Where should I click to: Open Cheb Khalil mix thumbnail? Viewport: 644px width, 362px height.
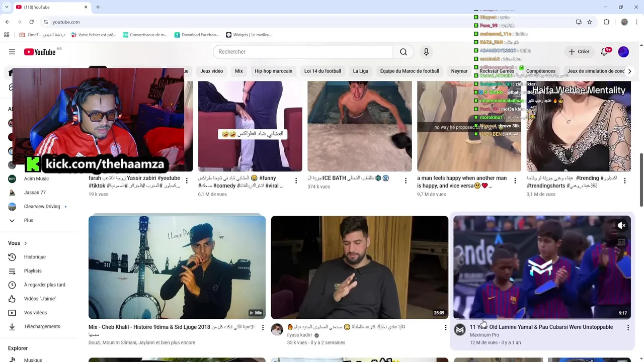(x=177, y=267)
